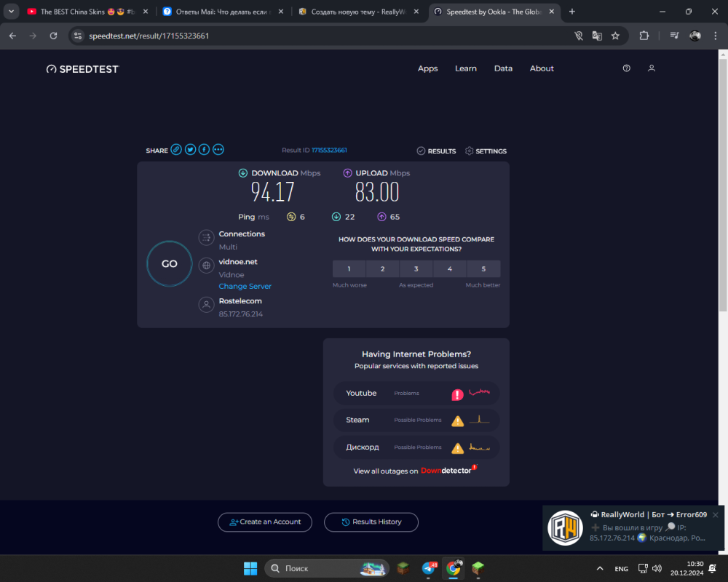Click the Steam warning triangle icon
This screenshot has width=728, height=582.
457,421
